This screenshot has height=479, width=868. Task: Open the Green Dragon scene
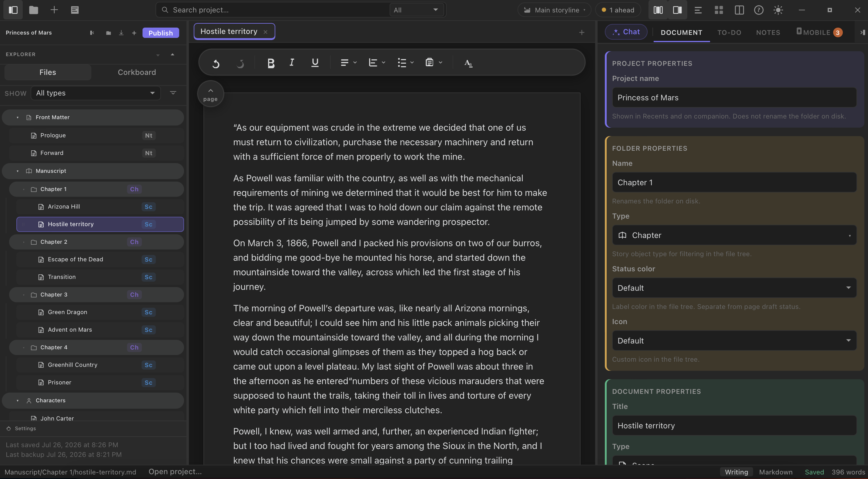pyautogui.click(x=100, y=312)
